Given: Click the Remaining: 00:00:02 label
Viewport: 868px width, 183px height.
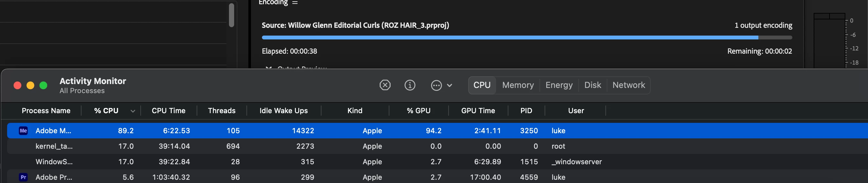Looking at the screenshot, I should click(x=759, y=51).
